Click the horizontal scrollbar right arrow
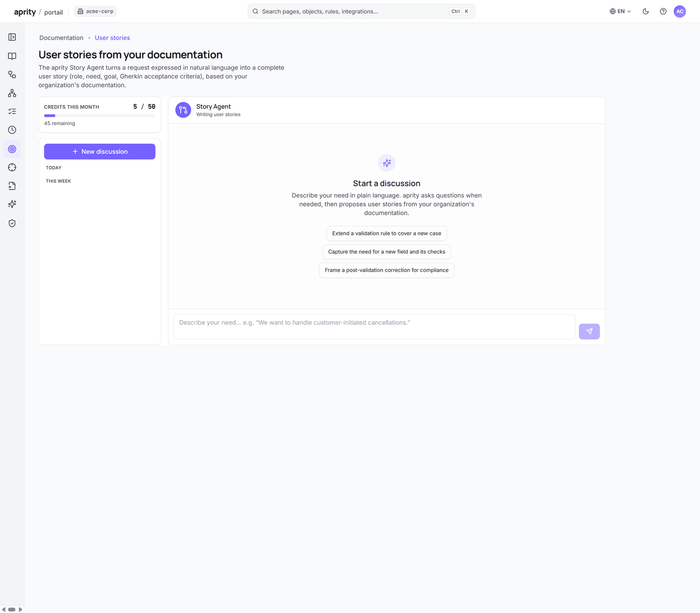Screen dimensions: 700x613 coord(20,609)
